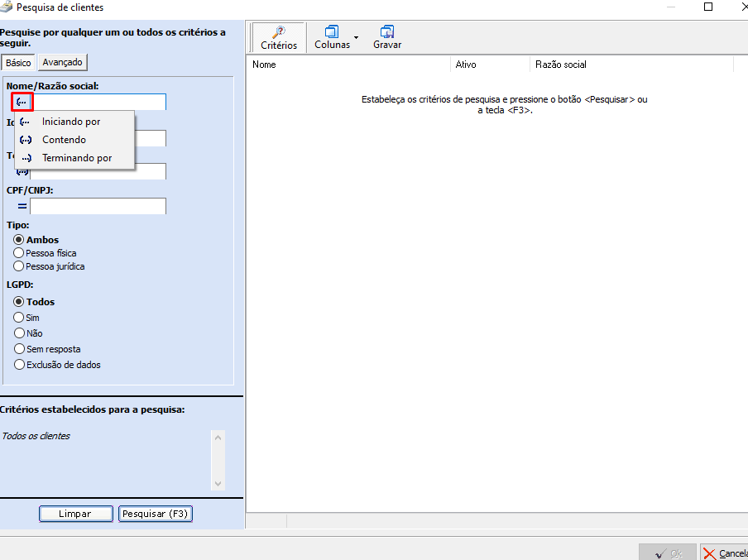Image resolution: width=748 pixels, height=560 pixels.
Task: Expand the Colunas dropdown arrow
Action: pos(357,38)
